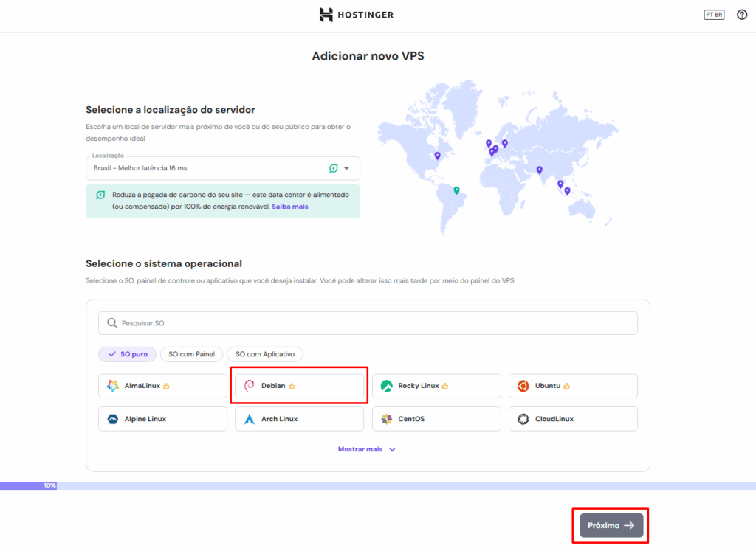Image resolution: width=756 pixels, height=551 pixels.
Task: Click the Arch Linux logo icon
Action: [250, 419]
